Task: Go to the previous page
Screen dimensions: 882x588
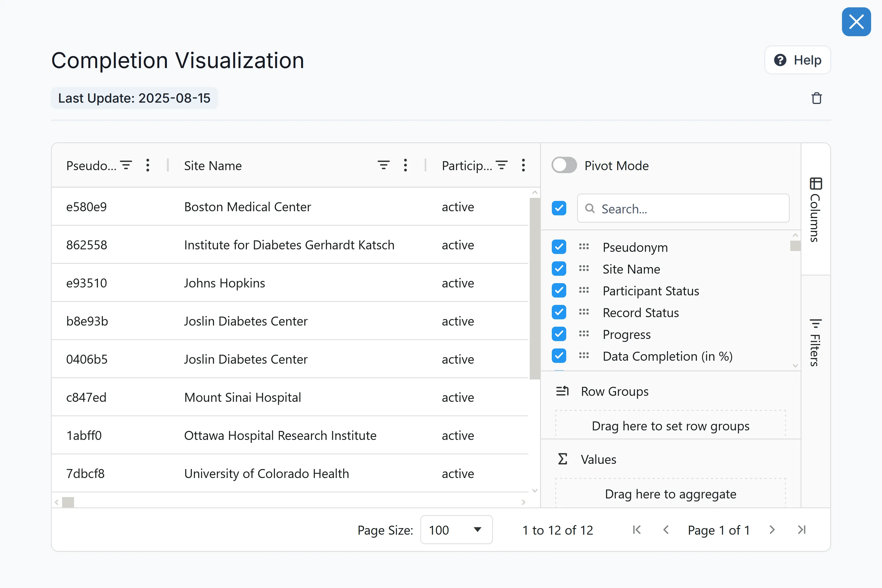Action: 666,530
